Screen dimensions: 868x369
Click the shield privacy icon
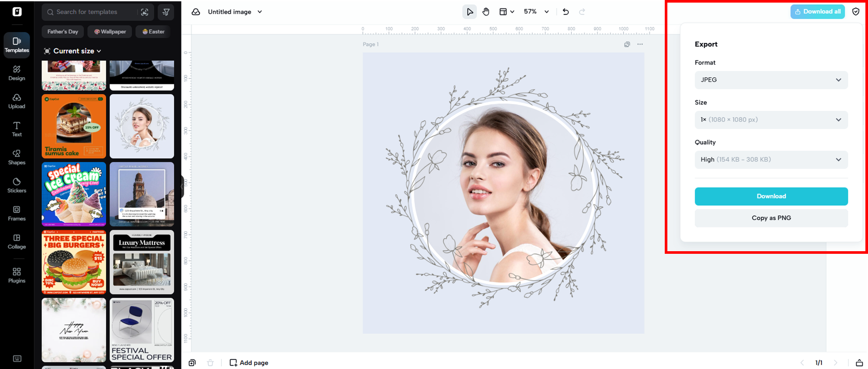[855, 12]
